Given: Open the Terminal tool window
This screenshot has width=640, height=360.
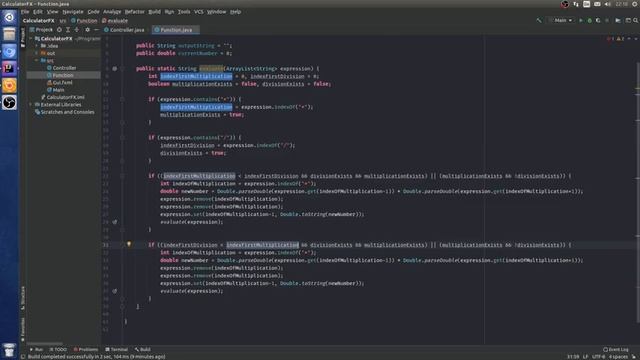Looking at the screenshot, I should tap(116, 349).
